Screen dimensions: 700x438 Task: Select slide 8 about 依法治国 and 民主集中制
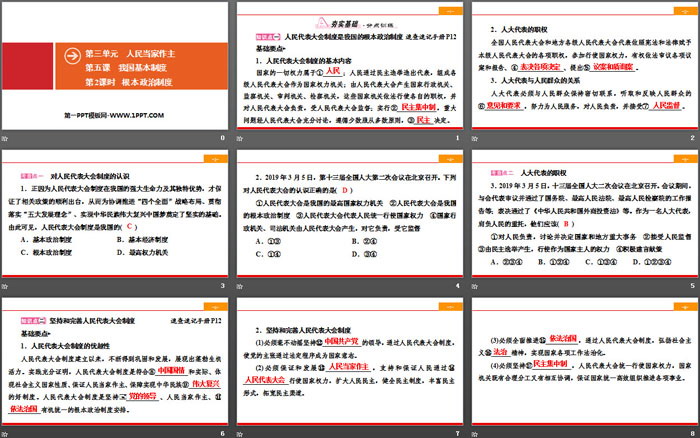pos(584,362)
